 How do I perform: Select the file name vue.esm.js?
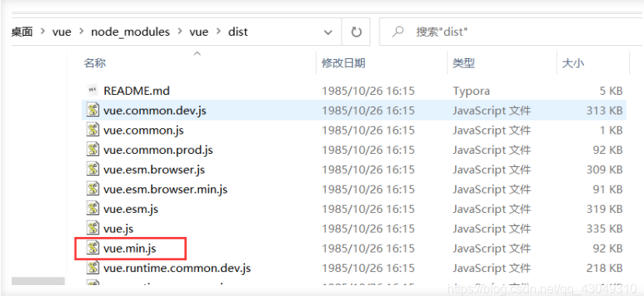[131, 209]
